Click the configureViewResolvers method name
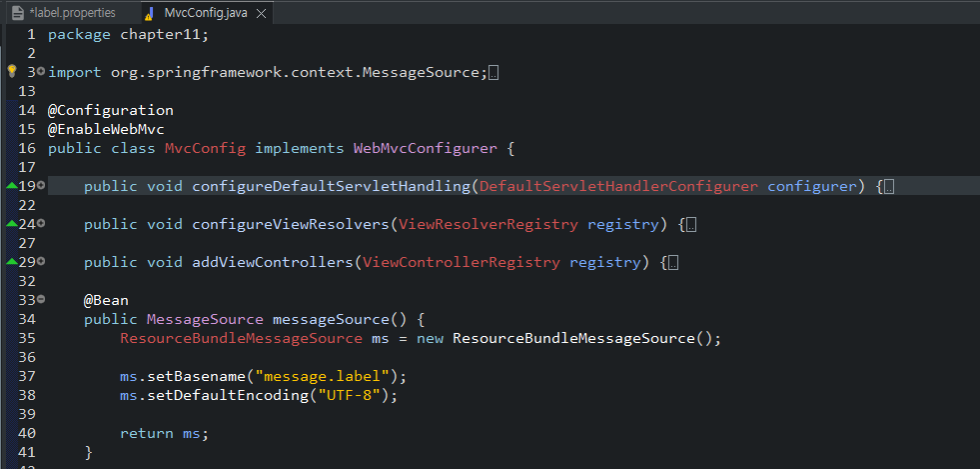 pyautogui.click(x=291, y=224)
